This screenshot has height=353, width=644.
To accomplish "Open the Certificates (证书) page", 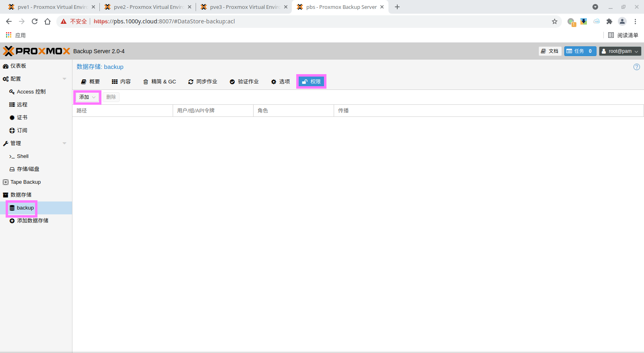I will [22, 118].
